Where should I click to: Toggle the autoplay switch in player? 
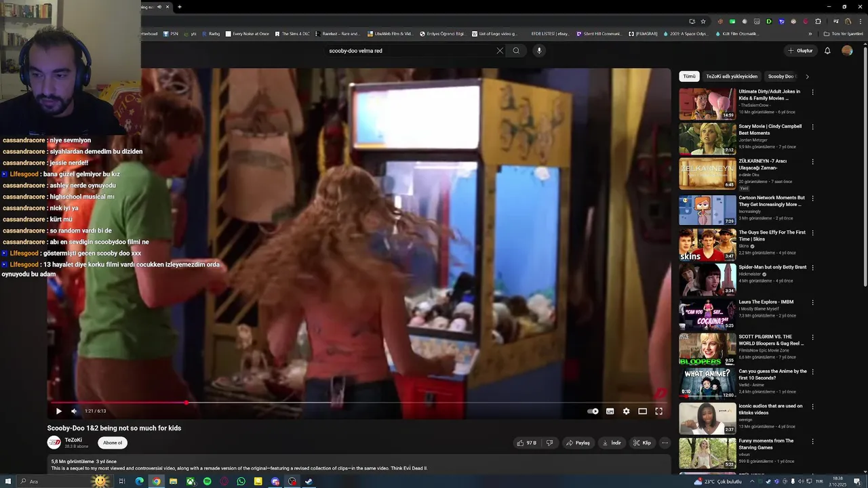point(593,411)
